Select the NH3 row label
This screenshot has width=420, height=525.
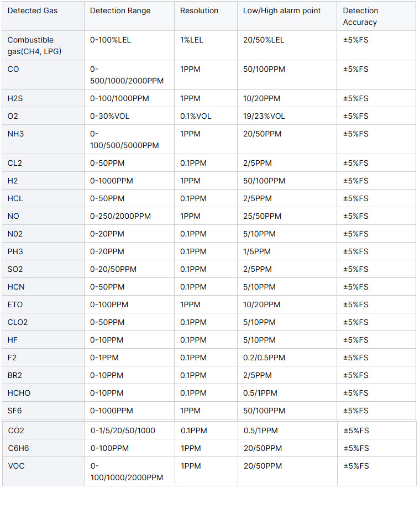coord(43,140)
